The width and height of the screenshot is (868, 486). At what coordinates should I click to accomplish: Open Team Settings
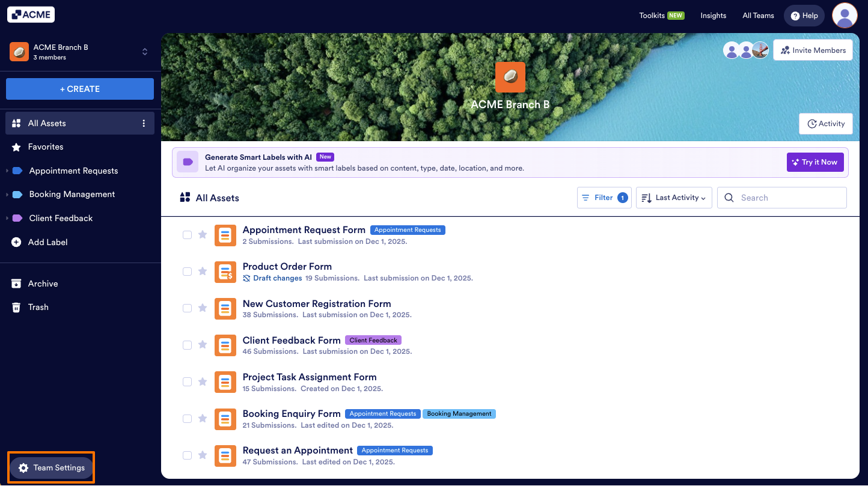pos(51,468)
